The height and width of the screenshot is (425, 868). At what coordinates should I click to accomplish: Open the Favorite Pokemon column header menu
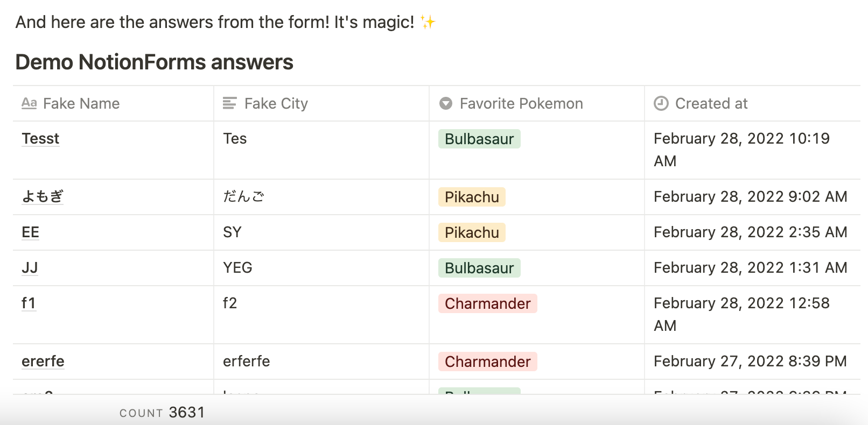click(521, 103)
